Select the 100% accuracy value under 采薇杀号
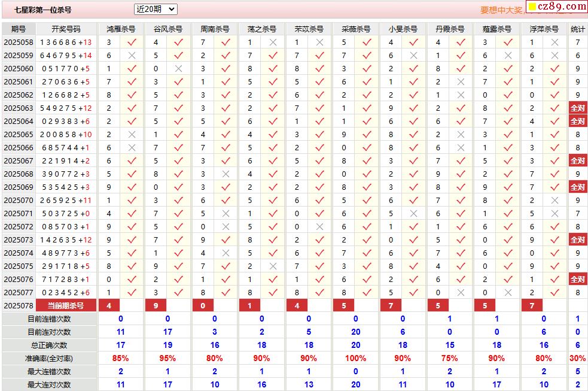Screen dimensions: 588x391 [x=356, y=358]
